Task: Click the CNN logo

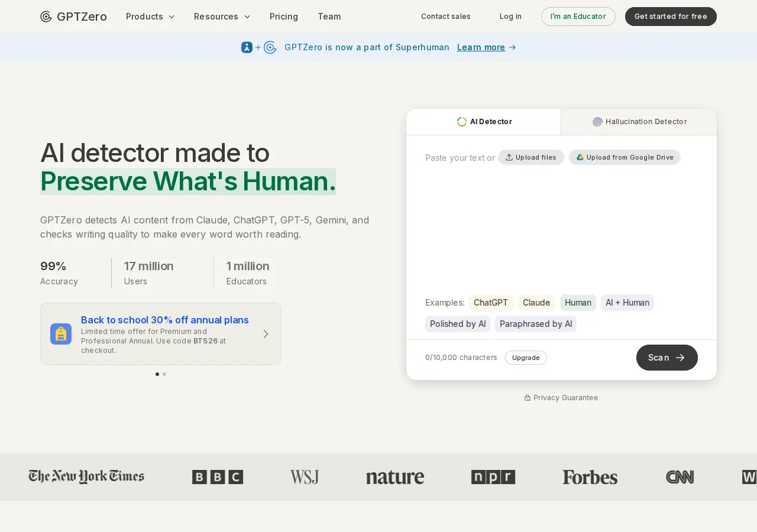Action: [680, 477]
